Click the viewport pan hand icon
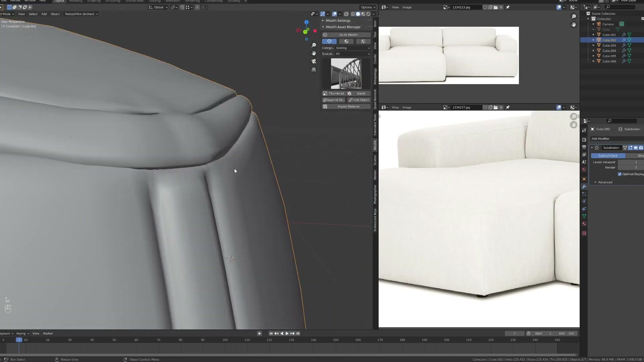Screen dimensions: 644x362 (x=314, y=53)
